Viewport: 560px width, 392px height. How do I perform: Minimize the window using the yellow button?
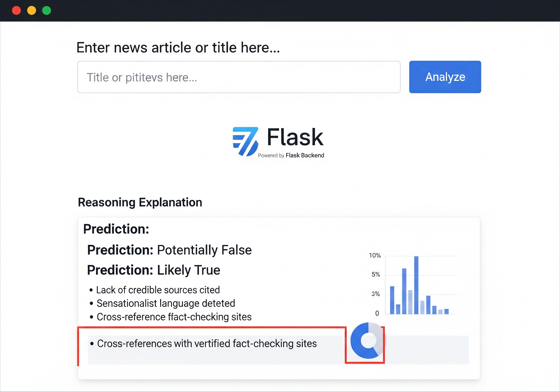32,10
